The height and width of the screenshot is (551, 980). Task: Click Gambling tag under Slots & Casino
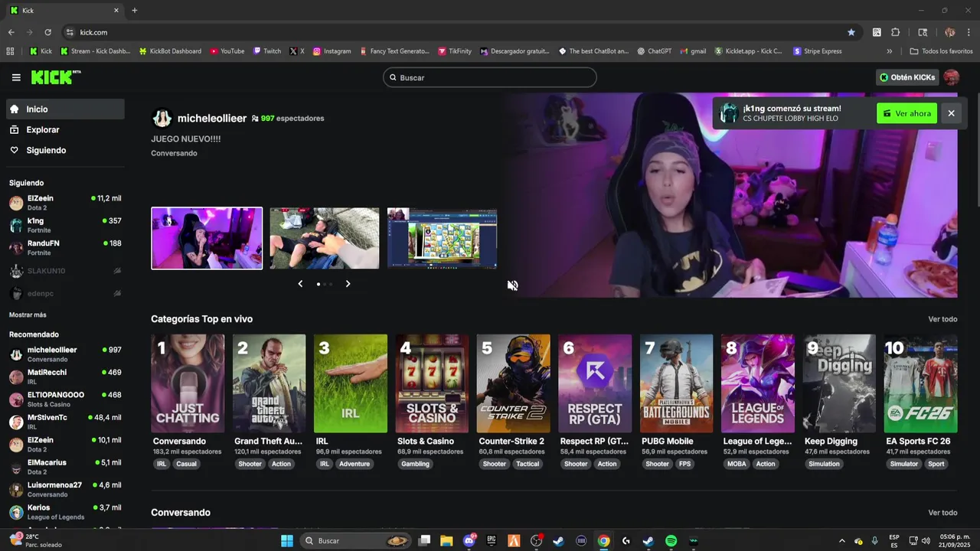pyautogui.click(x=416, y=464)
